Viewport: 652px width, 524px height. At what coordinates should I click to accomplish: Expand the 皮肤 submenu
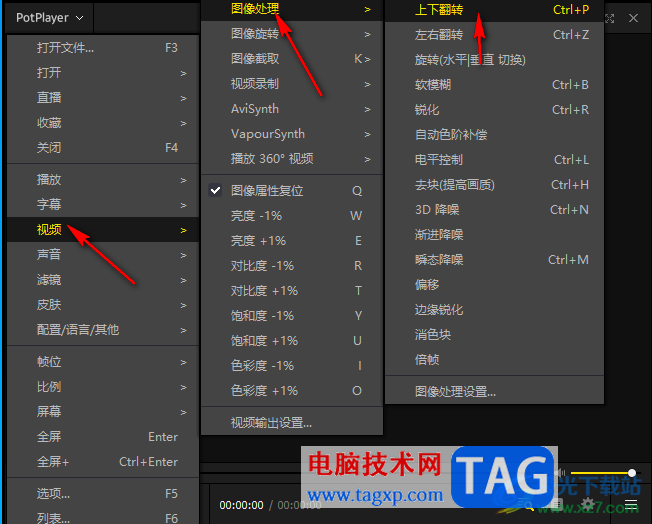click(103, 305)
